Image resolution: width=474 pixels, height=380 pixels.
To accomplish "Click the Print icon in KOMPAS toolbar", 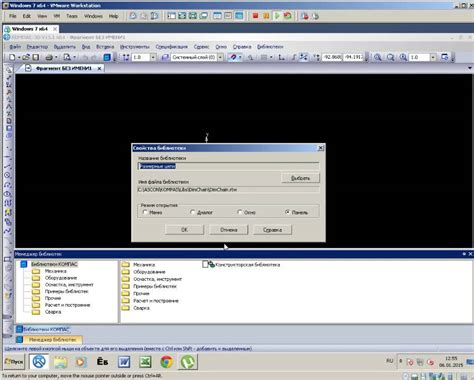I will 49,57.
